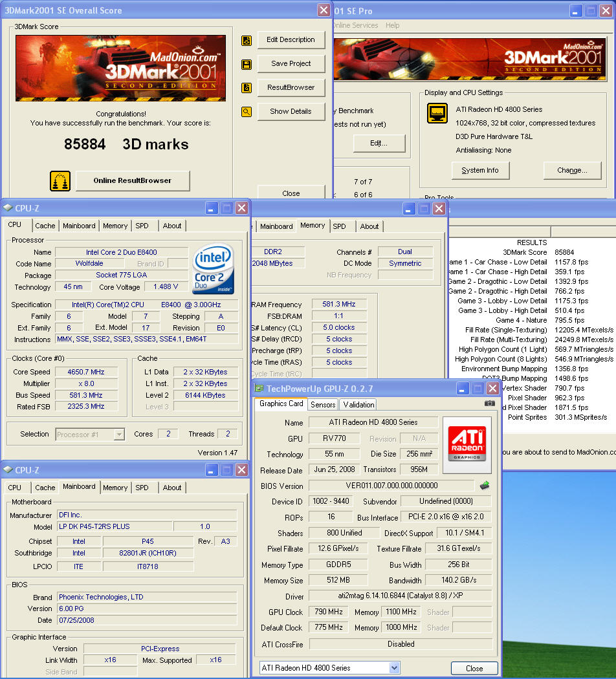Image resolution: width=616 pixels, height=679 pixels.
Task: Click the Edit Description icon
Action: tap(247, 41)
